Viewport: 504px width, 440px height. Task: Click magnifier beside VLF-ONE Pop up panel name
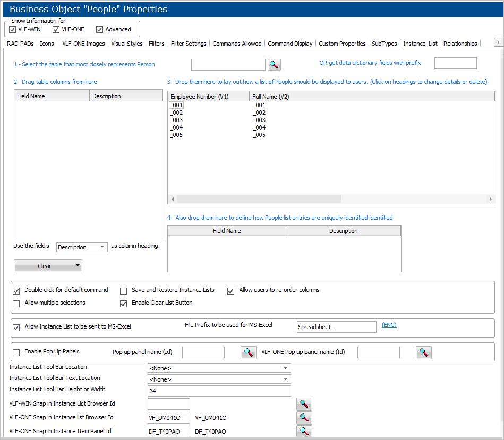tap(423, 352)
